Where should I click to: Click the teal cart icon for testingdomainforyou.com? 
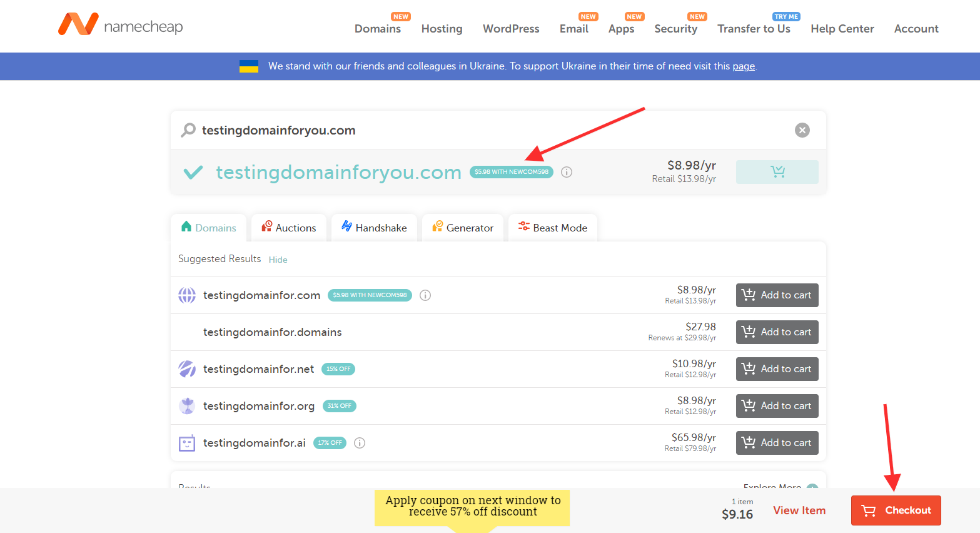click(777, 172)
